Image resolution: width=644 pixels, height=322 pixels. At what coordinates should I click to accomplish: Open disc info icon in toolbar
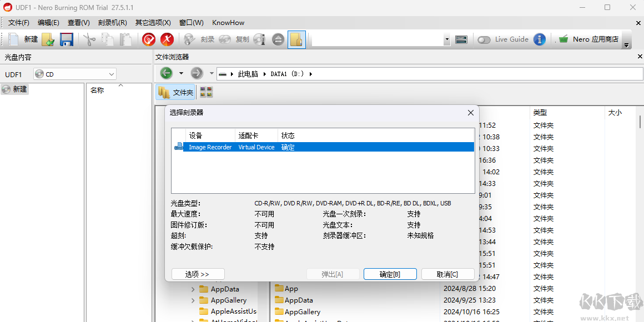pyautogui.click(x=260, y=39)
